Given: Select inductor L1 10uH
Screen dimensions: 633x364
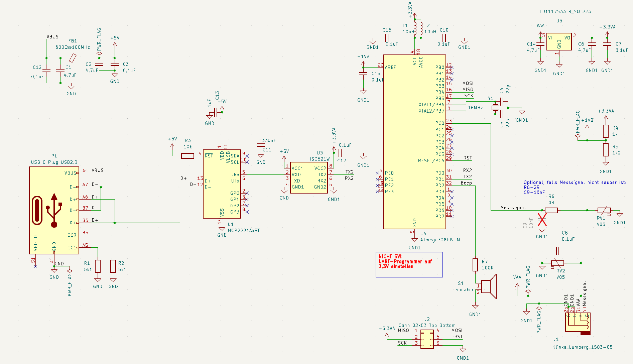Looking at the screenshot, I should (x=415, y=28).
